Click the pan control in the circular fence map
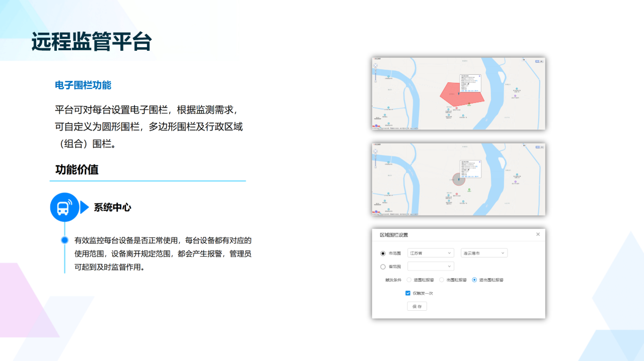The image size is (644, 361). [x=375, y=151]
